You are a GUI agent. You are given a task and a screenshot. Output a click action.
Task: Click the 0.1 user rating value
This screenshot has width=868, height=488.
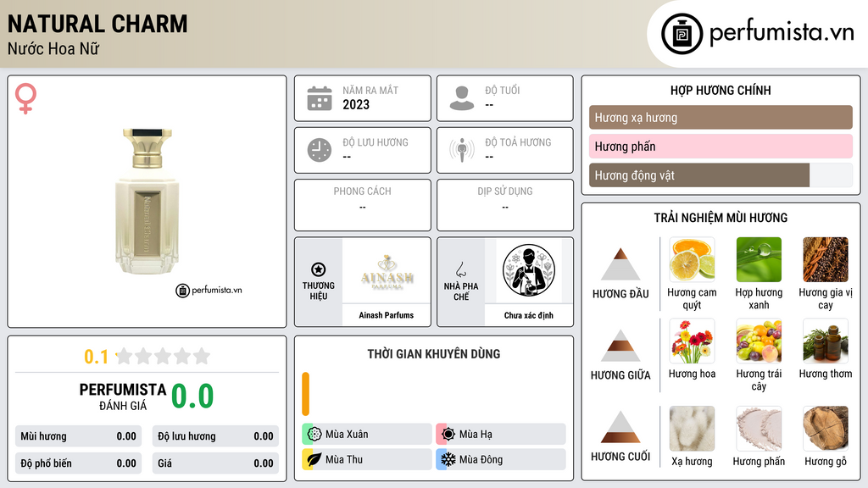(x=96, y=357)
